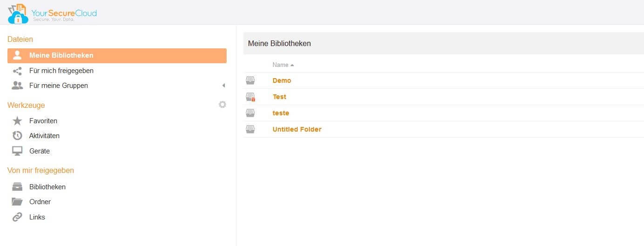Click the chain link icon beside Links
The width and height of the screenshot is (644, 246).
(x=17, y=217)
